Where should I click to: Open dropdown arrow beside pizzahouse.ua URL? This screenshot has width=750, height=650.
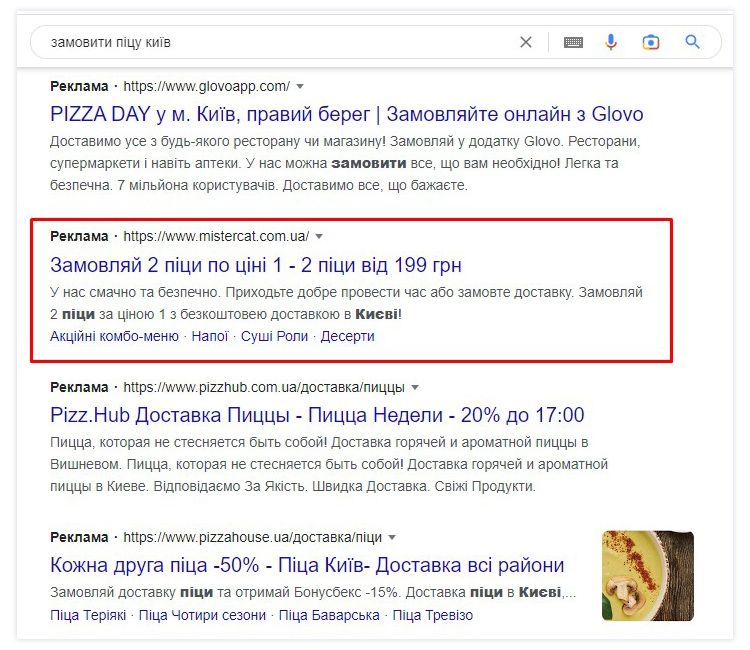pos(392,537)
